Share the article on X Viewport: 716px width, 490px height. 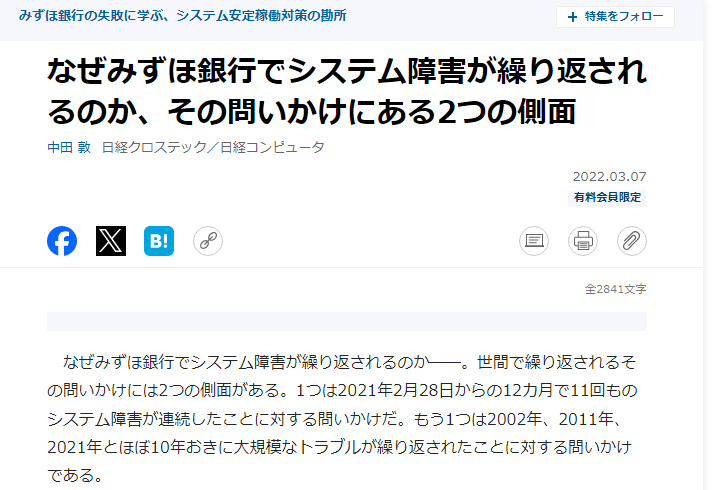point(111,241)
